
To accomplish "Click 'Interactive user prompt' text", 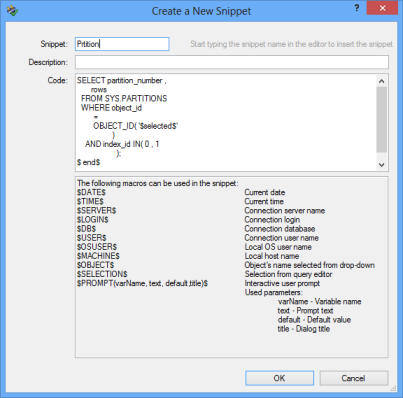I will click(282, 283).
